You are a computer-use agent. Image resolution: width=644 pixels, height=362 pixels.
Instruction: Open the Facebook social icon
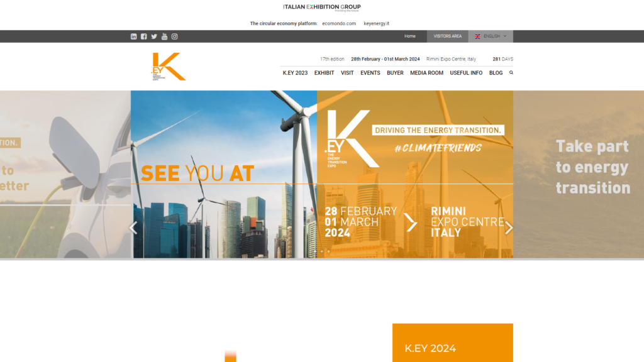tap(144, 36)
